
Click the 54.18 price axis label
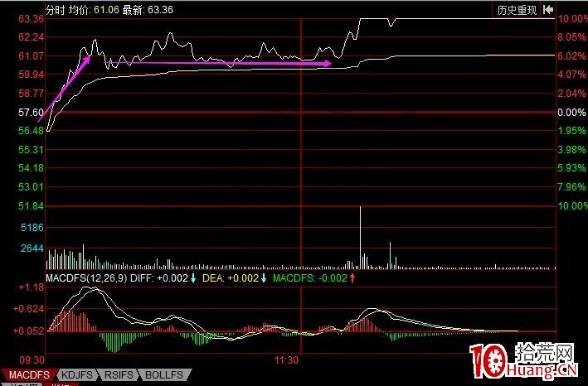[x=32, y=168]
